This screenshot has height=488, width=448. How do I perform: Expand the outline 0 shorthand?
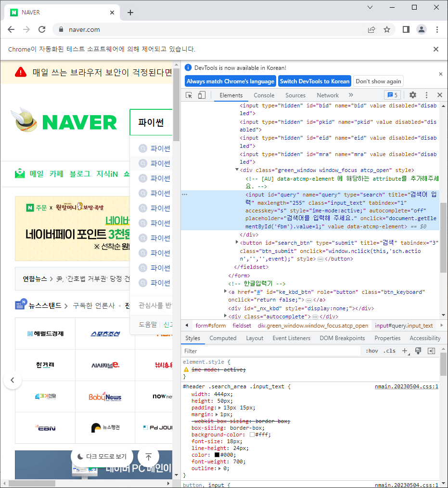220,468
